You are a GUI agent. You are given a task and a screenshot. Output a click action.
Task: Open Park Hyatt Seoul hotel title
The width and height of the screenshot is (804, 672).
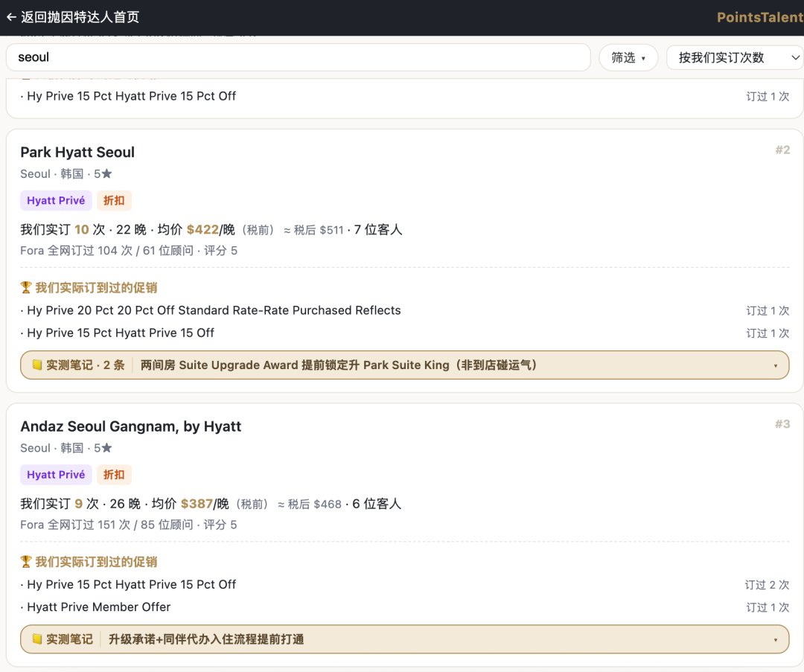pyautogui.click(x=77, y=153)
